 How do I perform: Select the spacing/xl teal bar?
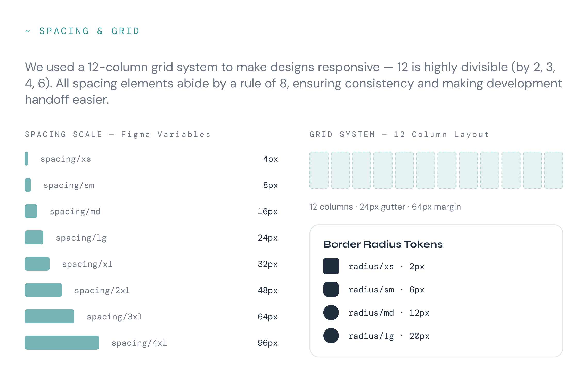coord(37,264)
